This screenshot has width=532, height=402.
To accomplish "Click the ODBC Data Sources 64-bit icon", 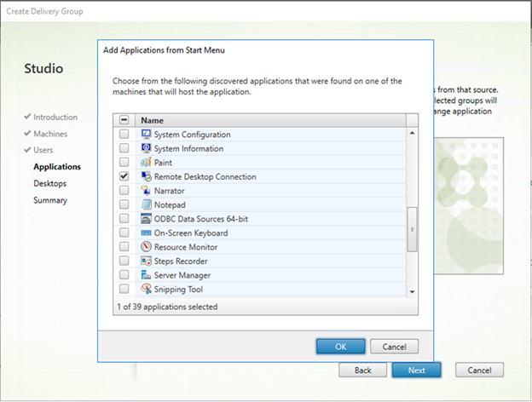I will coord(146,219).
